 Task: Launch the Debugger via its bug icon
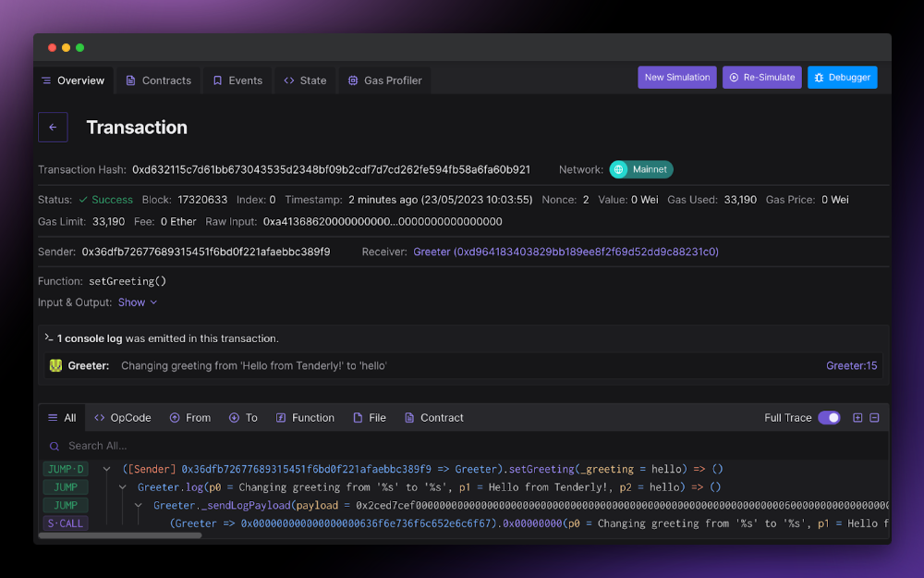pyautogui.click(x=821, y=77)
